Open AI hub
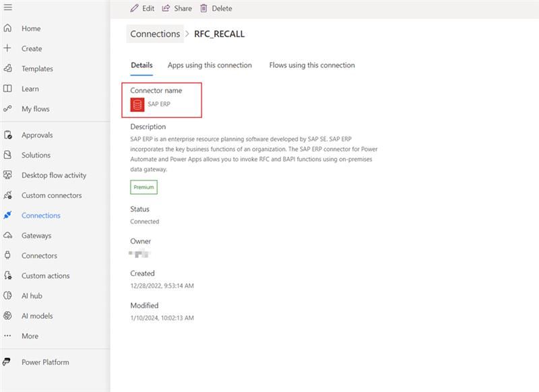 pos(32,296)
